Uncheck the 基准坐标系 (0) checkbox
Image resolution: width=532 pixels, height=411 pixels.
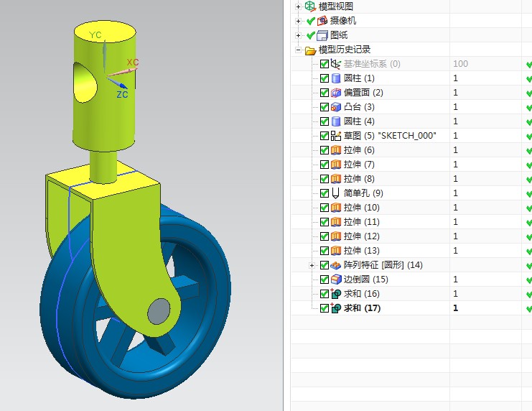click(325, 64)
